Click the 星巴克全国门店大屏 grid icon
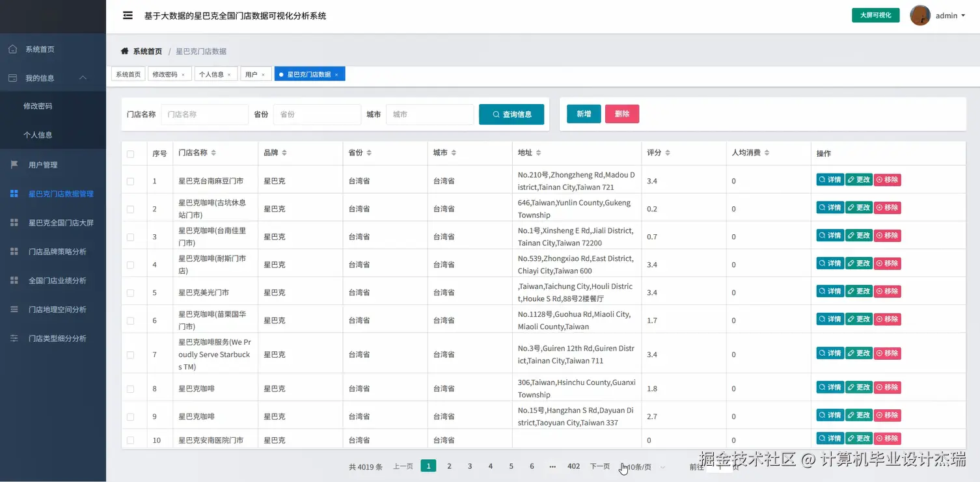 pos(14,222)
